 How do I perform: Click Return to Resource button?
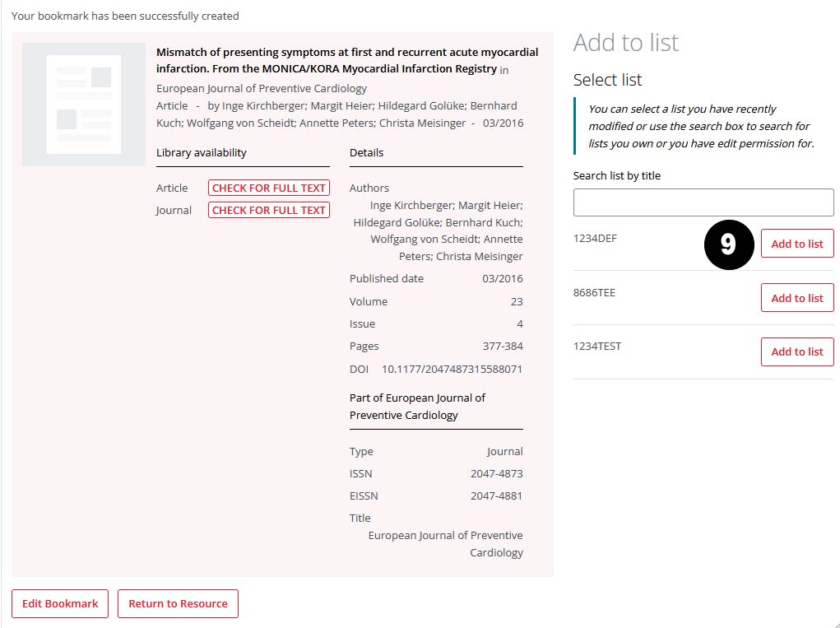[x=178, y=603]
